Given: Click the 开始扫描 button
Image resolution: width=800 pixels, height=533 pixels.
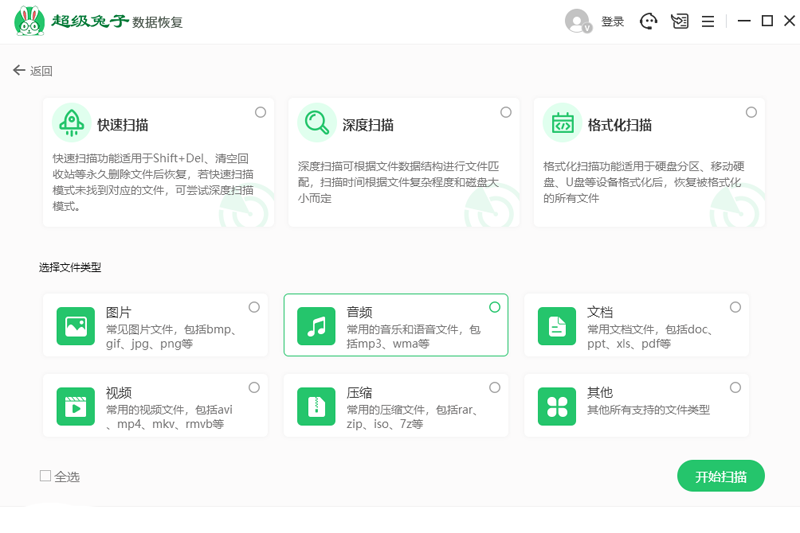Looking at the screenshot, I should 721,476.
